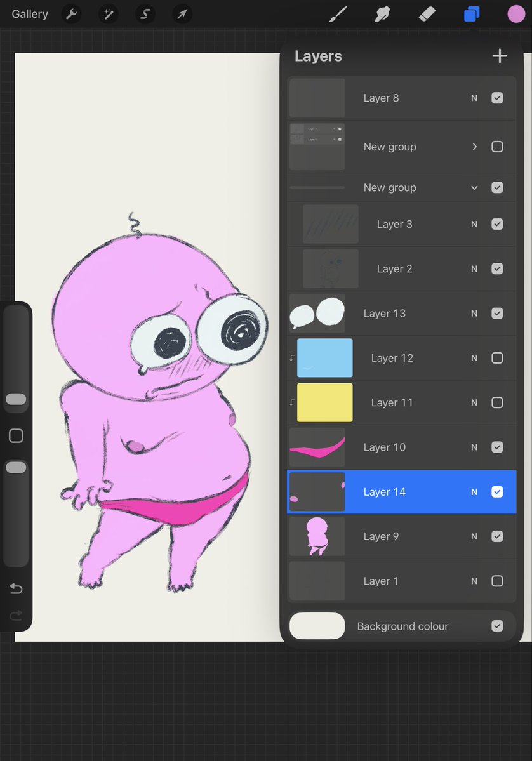This screenshot has width=532, height=761.
Task: Select Layer 3 in the group
Action: click(x=401, y=224)
